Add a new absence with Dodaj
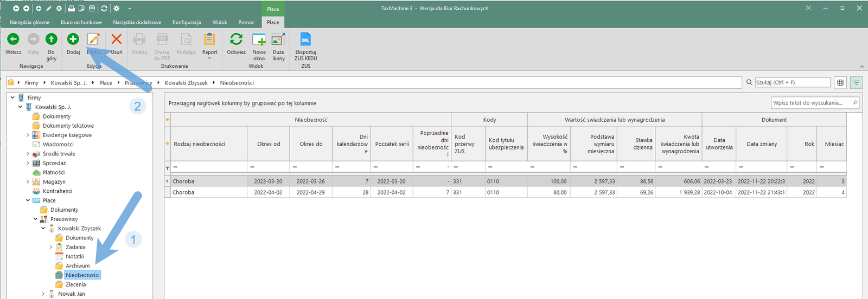 tap(73, 40)
